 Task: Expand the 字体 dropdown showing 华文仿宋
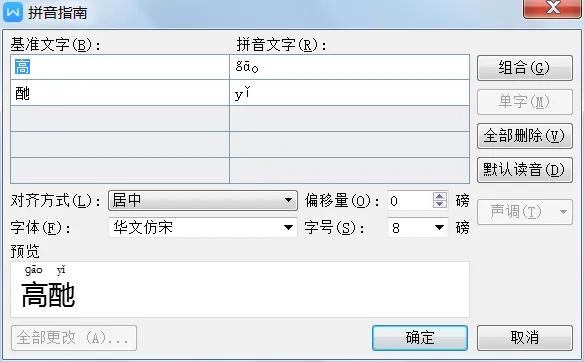tap(203, 227)
